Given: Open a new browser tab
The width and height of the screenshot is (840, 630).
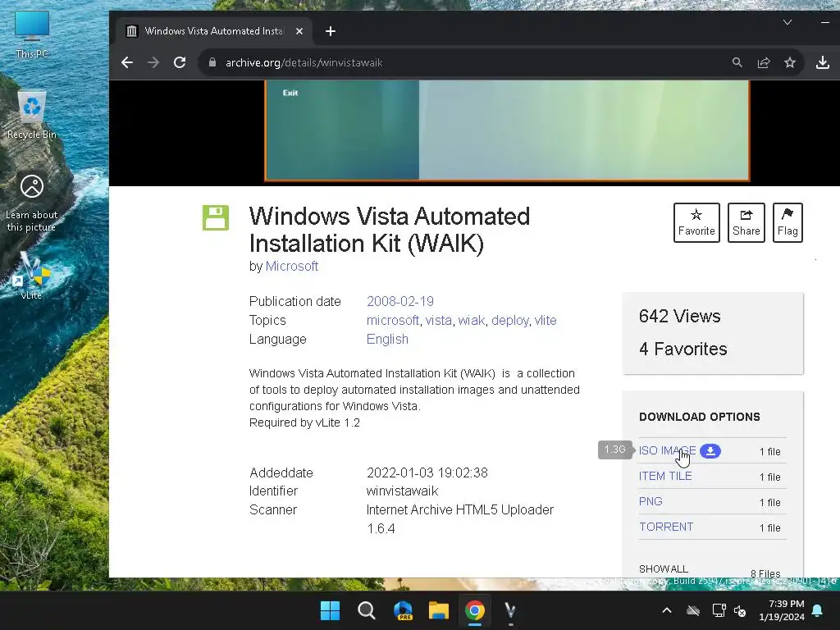Looking at the screenshot, I should pos(331,31).
